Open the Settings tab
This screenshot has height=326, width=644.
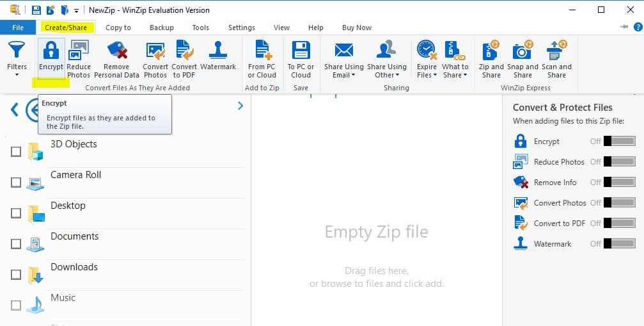[242, 28]
